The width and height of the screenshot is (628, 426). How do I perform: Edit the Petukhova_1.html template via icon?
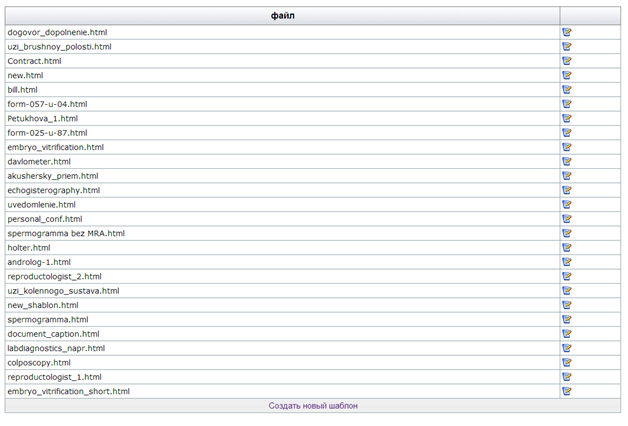click(x=567, y=118)
